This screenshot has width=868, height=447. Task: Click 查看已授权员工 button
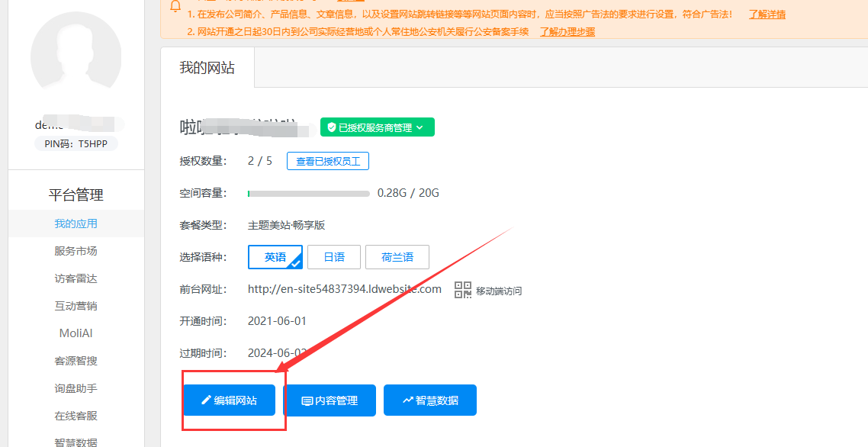328,161
